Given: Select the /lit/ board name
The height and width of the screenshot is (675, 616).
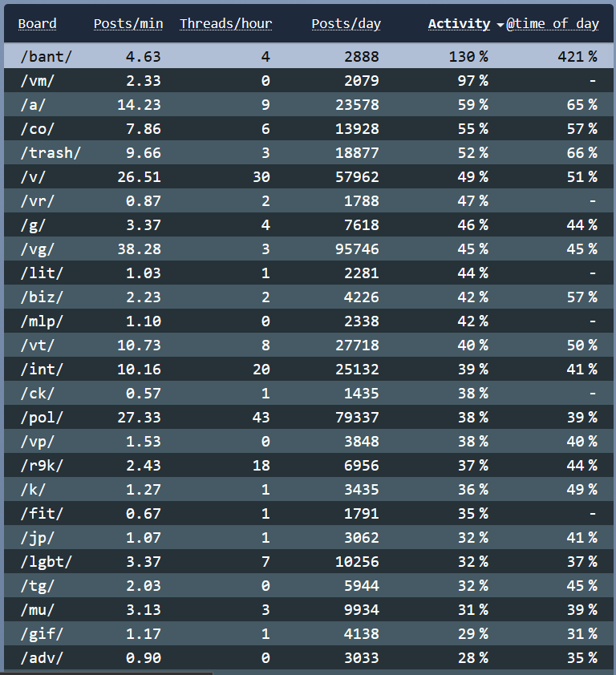Looking at the screenshot, I should pyautogui.click(x=42, y=273).
